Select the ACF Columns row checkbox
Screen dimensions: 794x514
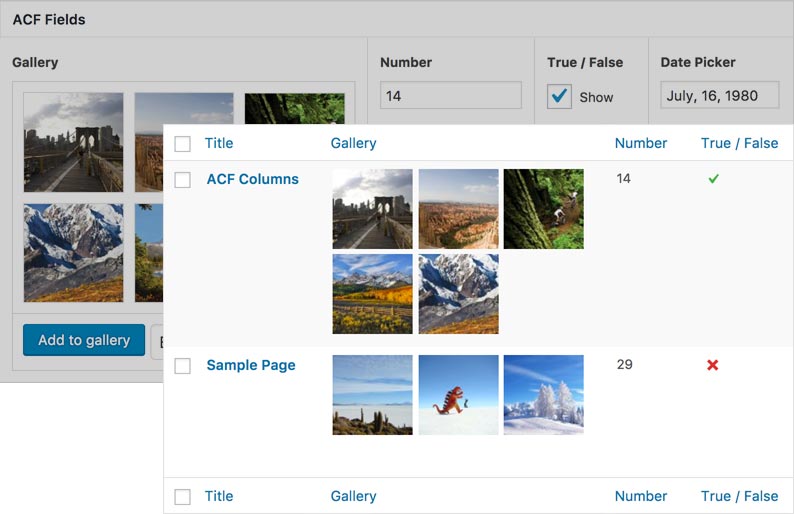tap(182, 180)
